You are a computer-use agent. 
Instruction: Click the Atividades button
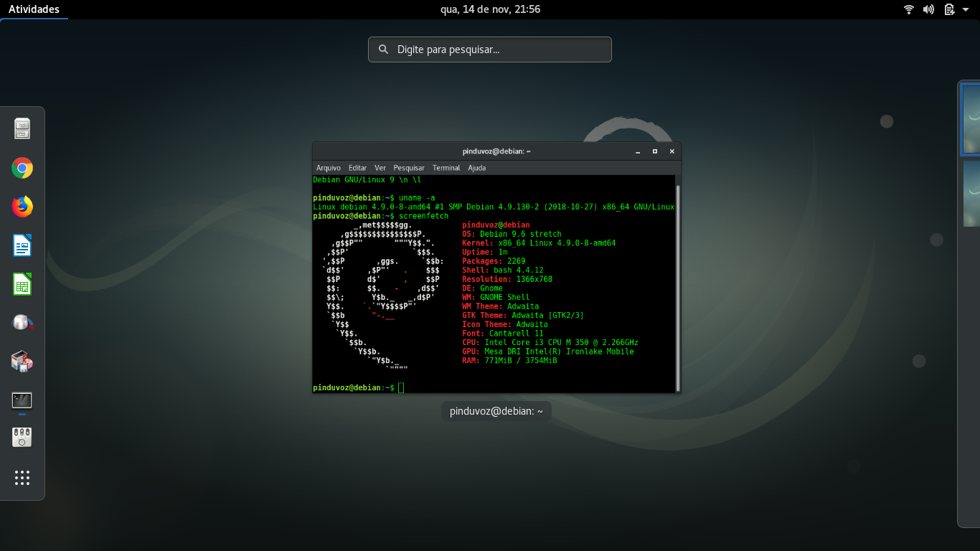(34, 9)
